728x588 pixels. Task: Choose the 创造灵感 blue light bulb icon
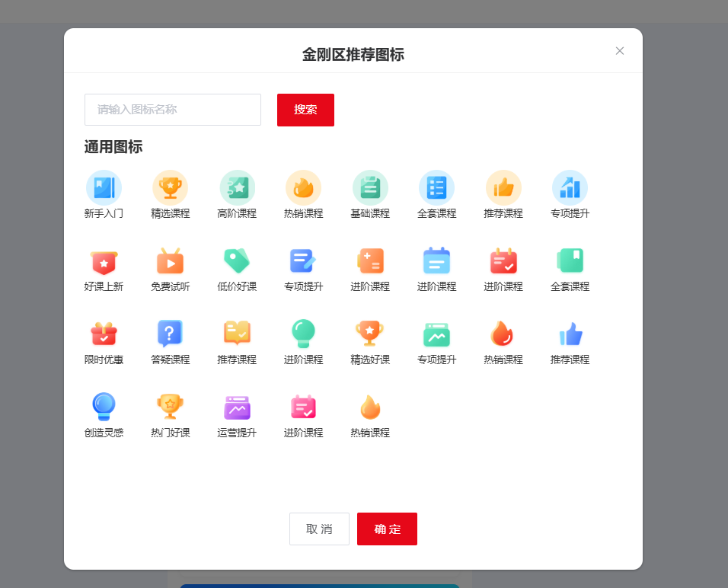104,407
